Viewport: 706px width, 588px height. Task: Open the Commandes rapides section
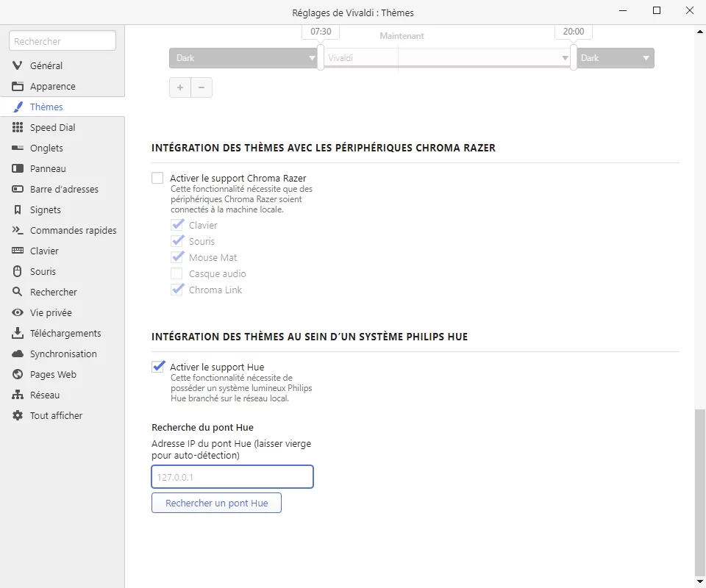click(63, 230)
